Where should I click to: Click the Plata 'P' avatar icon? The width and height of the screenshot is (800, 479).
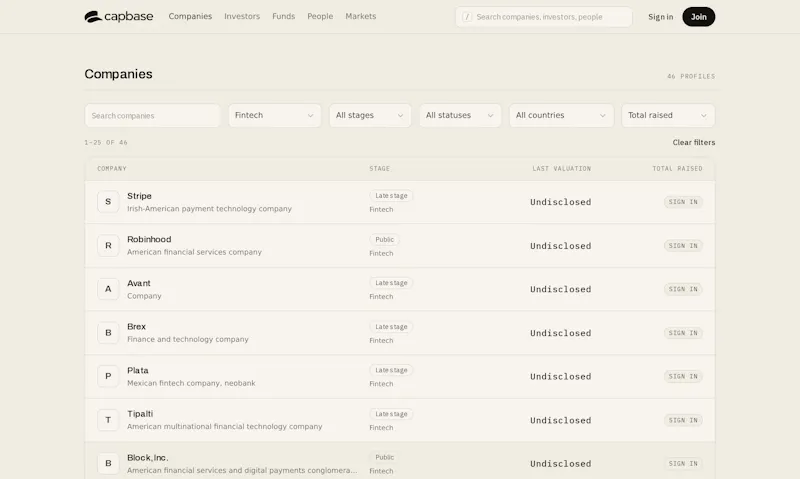coord(108,376)
